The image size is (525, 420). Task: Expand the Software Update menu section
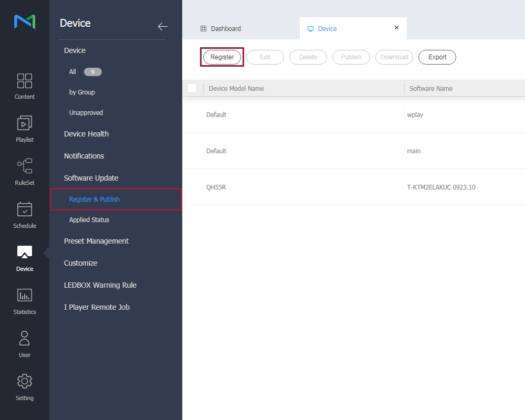pyautogui.click(x=91, y=178)
